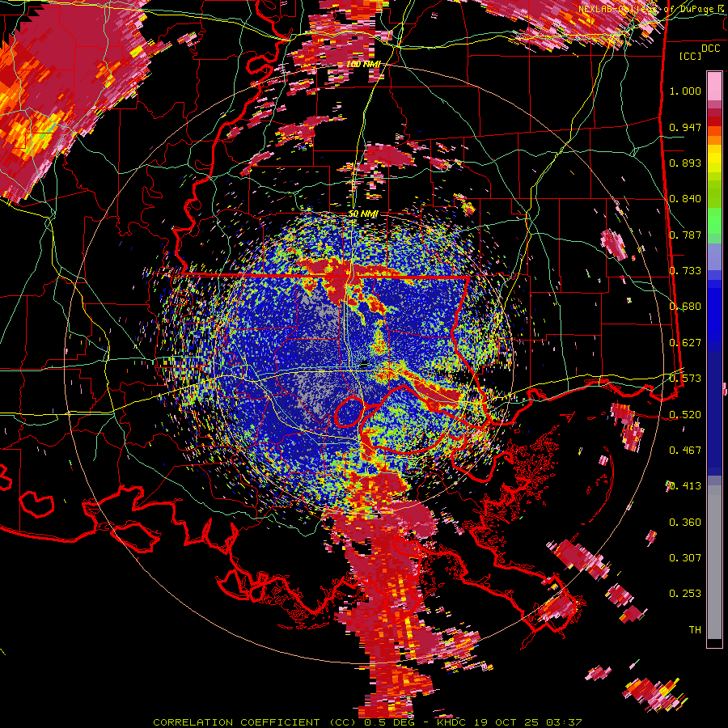Screen dimensions: 728x728
Task: Click the DCC label above the color scale
Action: point(710,49)
